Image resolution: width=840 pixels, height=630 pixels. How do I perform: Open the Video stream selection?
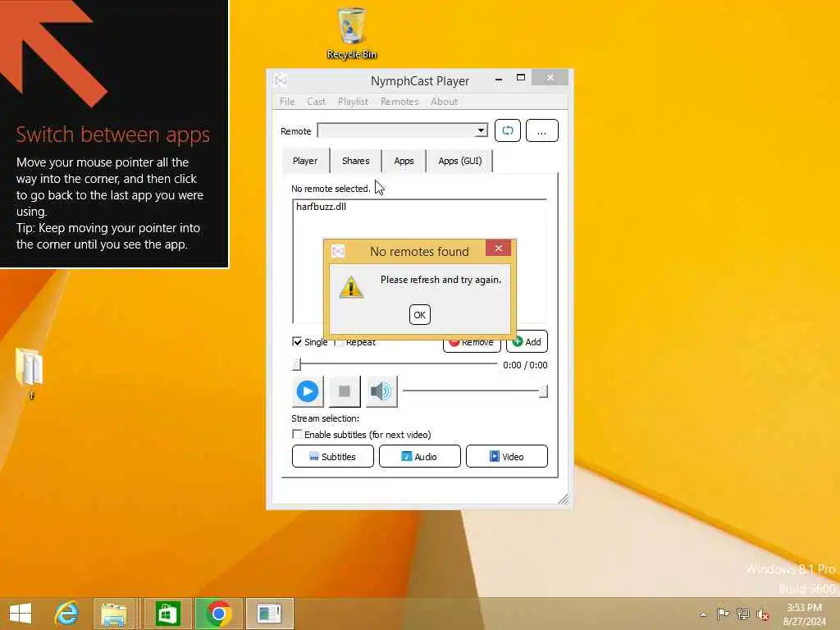tap(507, 456)
